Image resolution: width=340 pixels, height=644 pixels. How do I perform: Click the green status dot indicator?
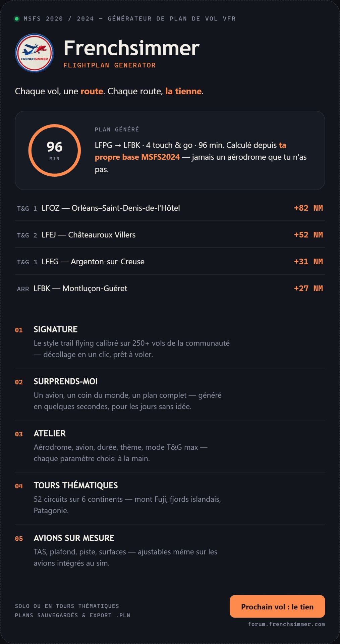click(16, 19)
